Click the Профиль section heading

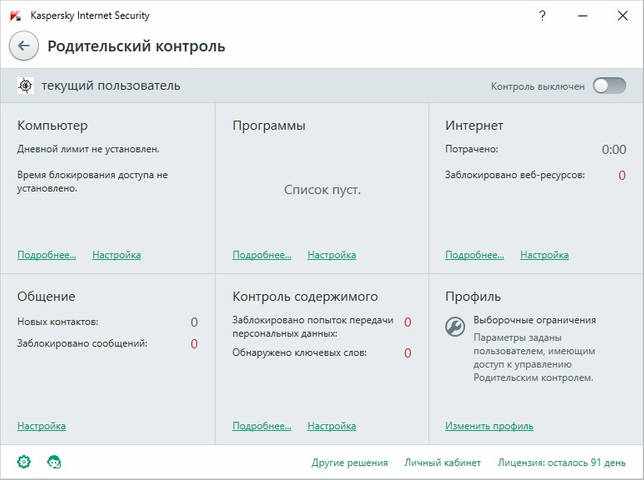click(x=473, y=296)
